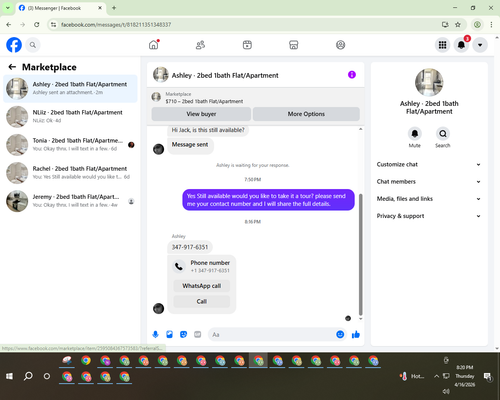The width and height of the screenshot is (500, 400).
Task: Click Ashley's profile picture in right panel
Action: click(x=429, y=82)
